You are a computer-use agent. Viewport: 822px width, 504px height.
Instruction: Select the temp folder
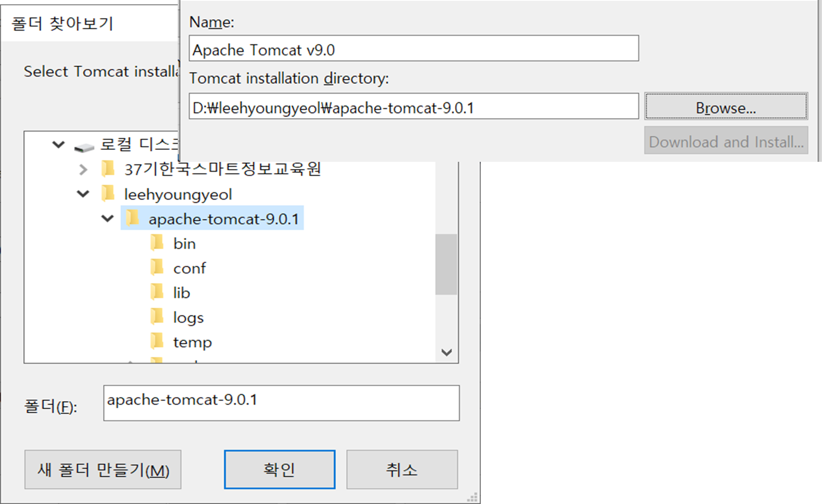point(192,342)
